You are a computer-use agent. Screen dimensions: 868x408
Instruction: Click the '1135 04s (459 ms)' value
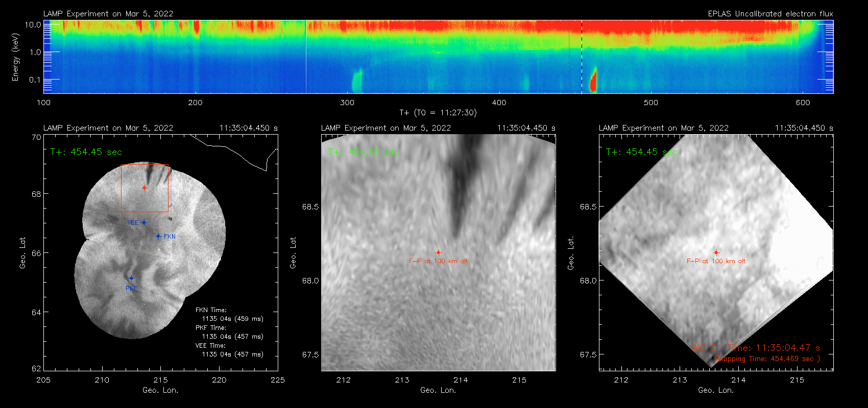click(x=233, y=319)
